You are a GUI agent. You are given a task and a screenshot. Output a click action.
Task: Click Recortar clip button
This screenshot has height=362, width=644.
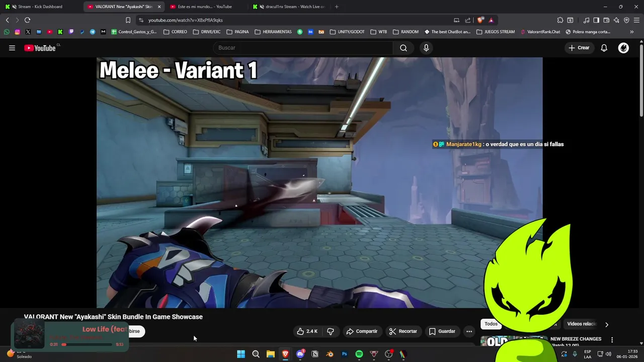[x=403, y=331]
